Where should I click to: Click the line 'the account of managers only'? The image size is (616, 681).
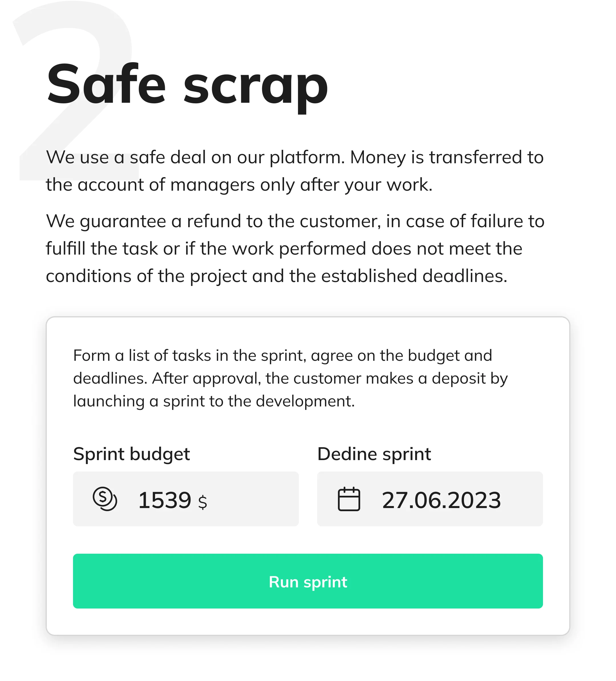(239, 184)
